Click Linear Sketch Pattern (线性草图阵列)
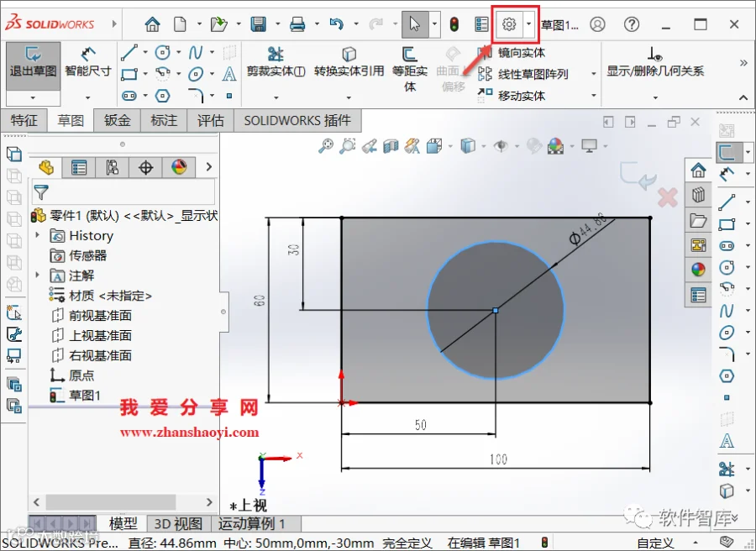Screen dimensions: 756x551 [523, 74]
